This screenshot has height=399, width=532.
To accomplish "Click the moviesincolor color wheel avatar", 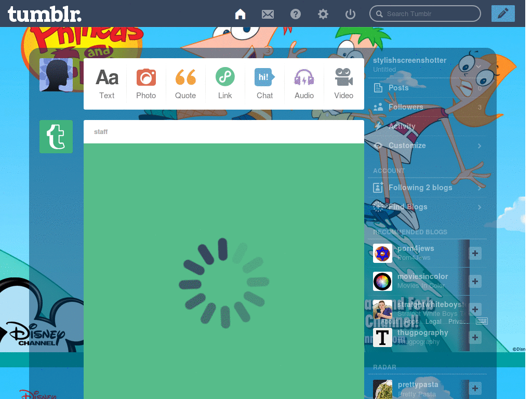I will click(382, 281).
